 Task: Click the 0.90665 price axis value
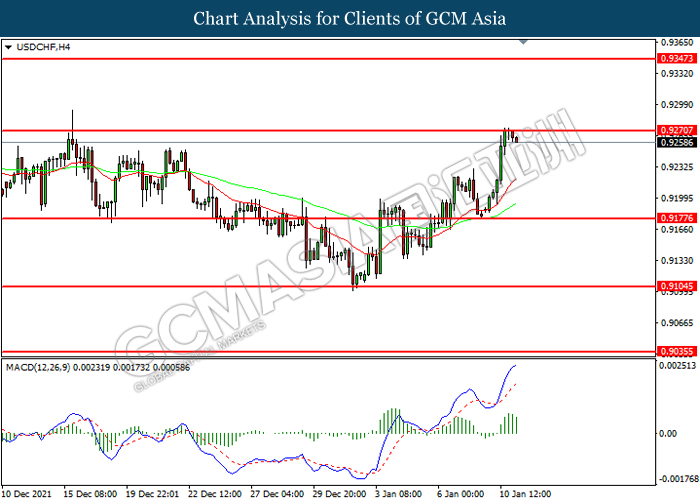click(677, 323)
